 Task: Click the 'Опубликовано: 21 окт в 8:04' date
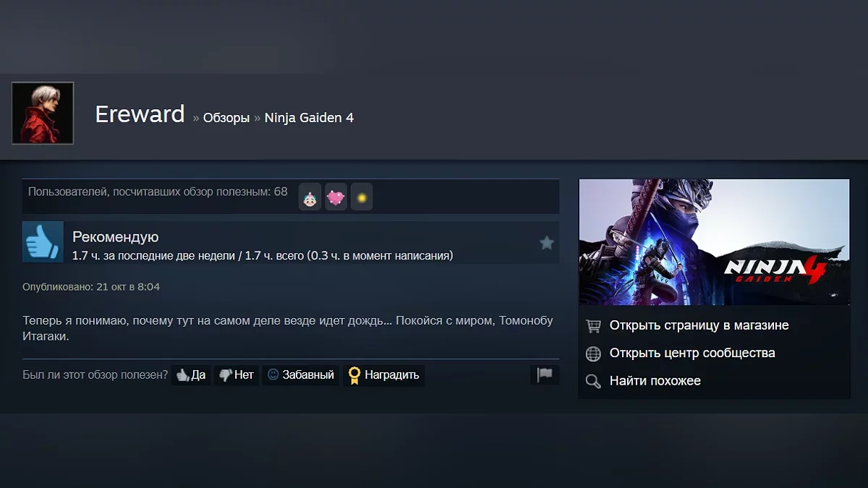click(x=91, y=287)
